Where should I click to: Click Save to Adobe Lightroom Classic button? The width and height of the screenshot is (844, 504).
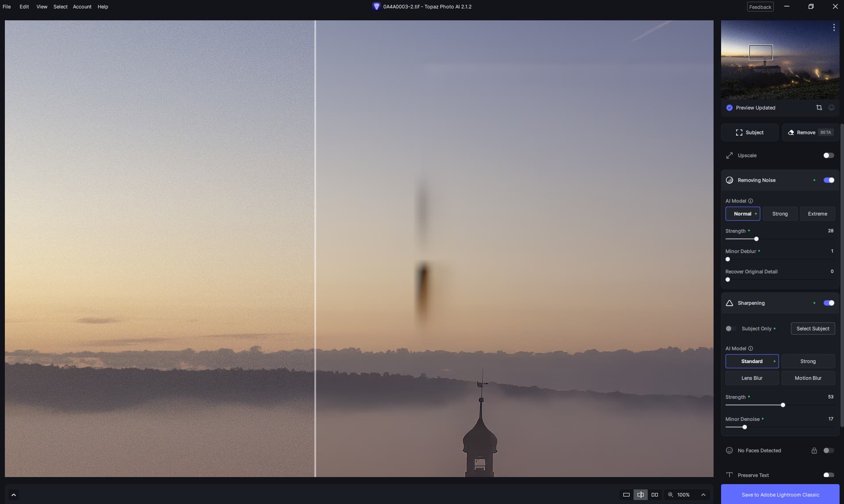click(780, 495)
